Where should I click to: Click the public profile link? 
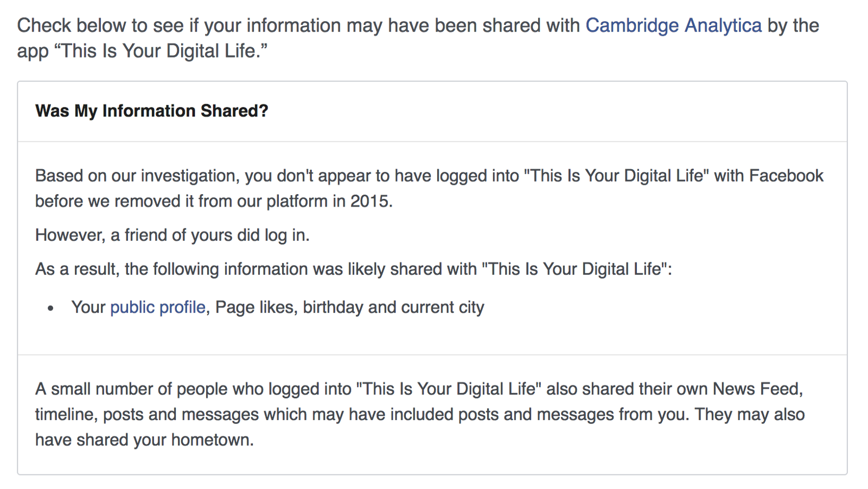157,307
